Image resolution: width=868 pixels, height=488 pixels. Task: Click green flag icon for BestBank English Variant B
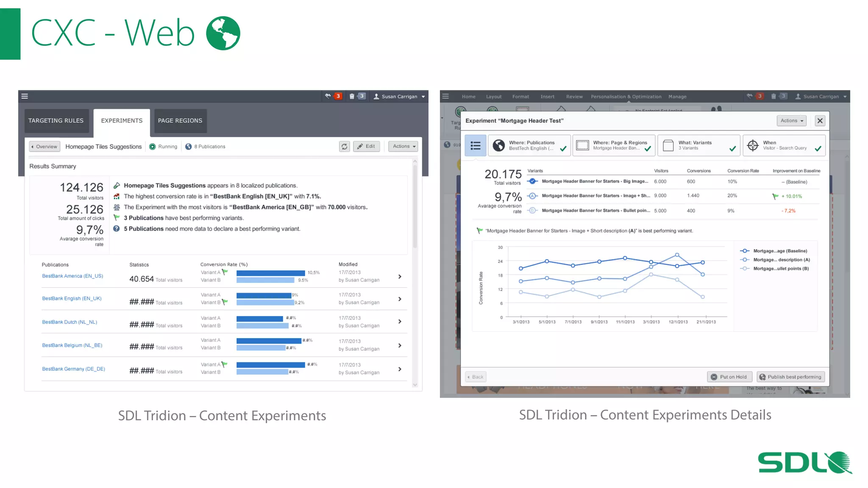(225, 302)
